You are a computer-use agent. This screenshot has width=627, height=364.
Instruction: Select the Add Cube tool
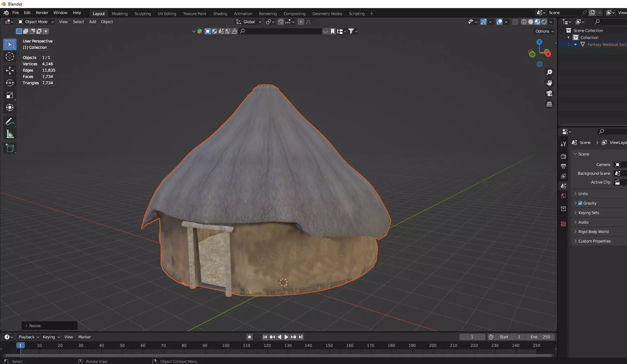10,148
